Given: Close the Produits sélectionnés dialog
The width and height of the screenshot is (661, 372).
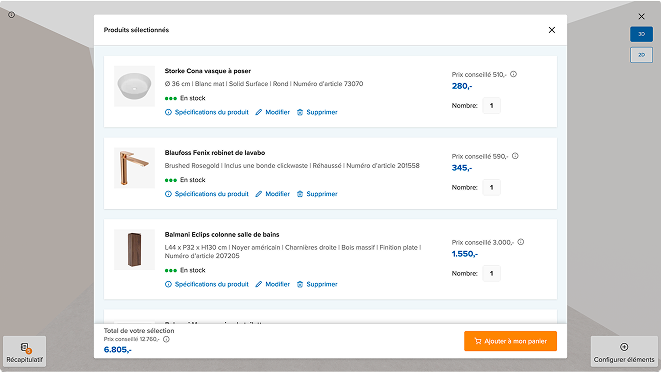Looking at the screenshot, I should (x=552, y=30).
